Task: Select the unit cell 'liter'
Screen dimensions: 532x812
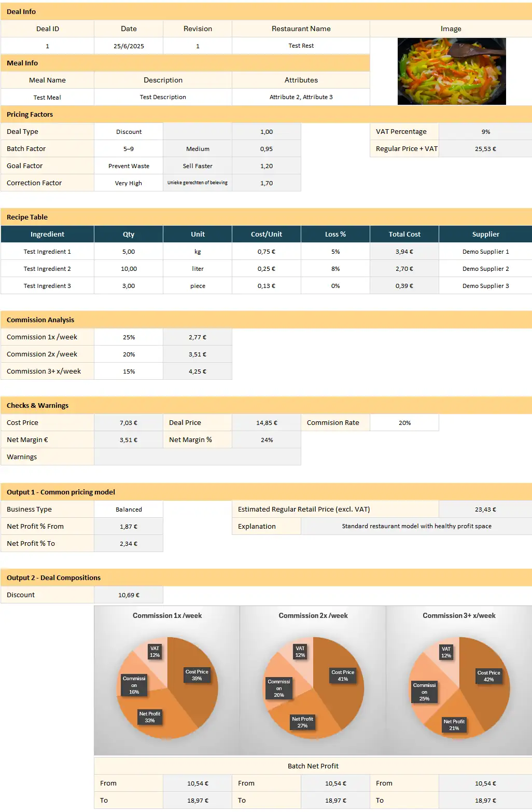Action: pyautogui.click(x=198, y=269)
